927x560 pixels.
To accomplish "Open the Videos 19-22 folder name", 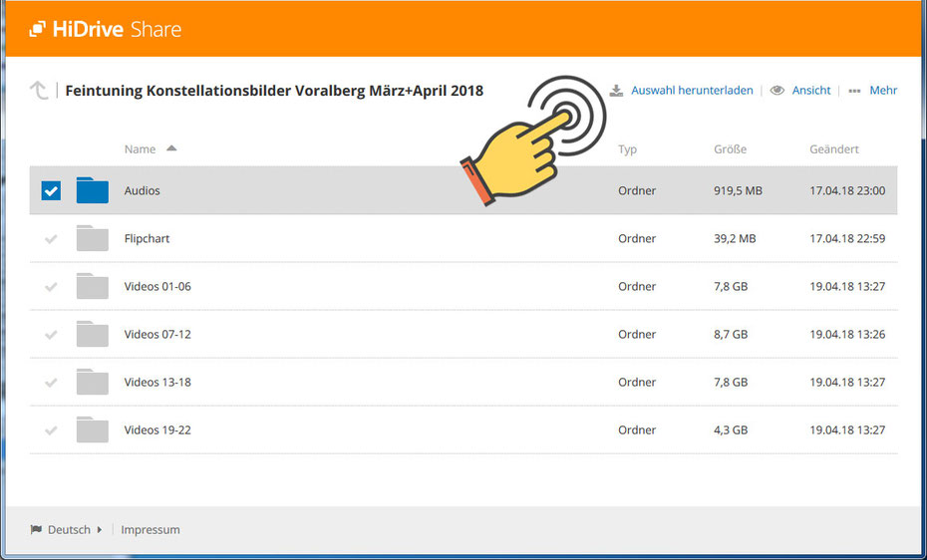I will tap(157, 429).
